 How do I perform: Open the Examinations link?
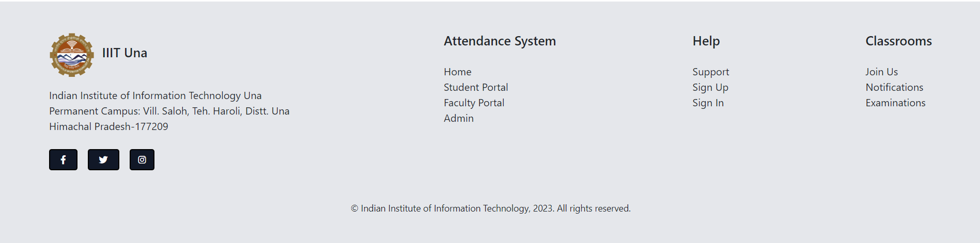tap(896, 103)
